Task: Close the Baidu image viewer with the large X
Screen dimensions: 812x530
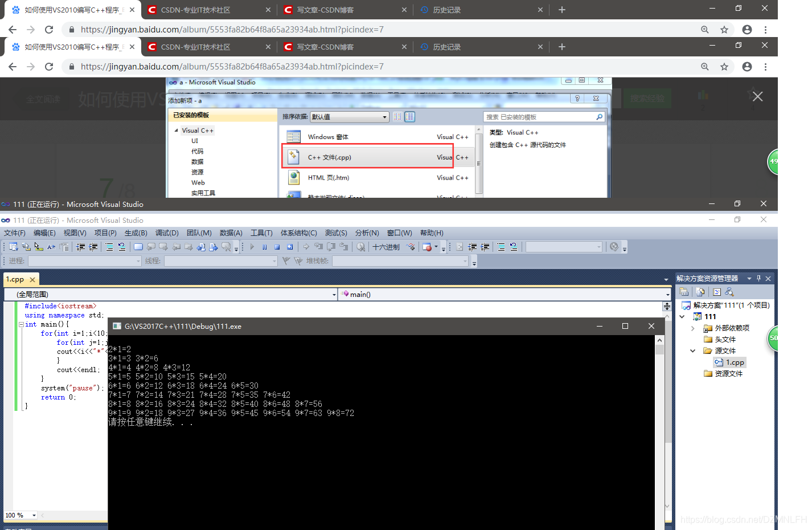Action: pos(757,96)
